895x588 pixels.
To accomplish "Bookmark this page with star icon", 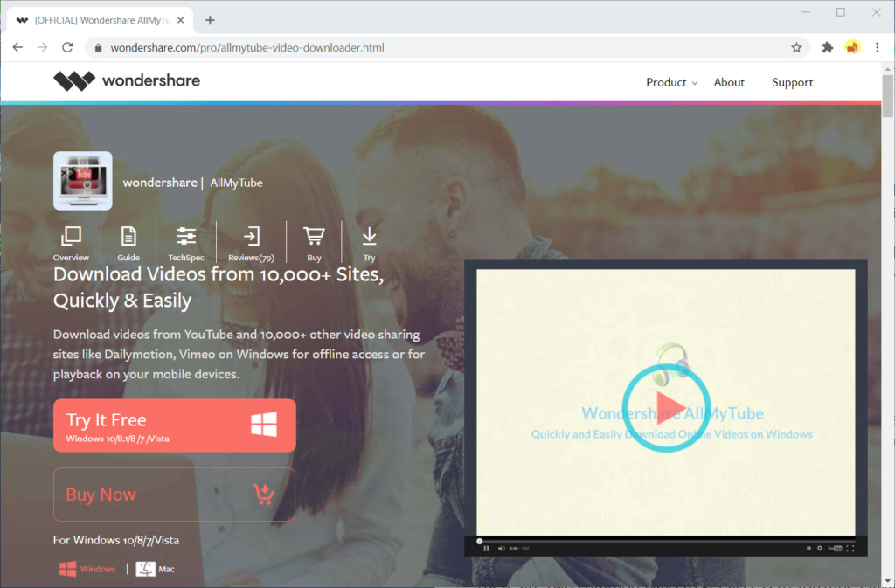I will [796, 48].
